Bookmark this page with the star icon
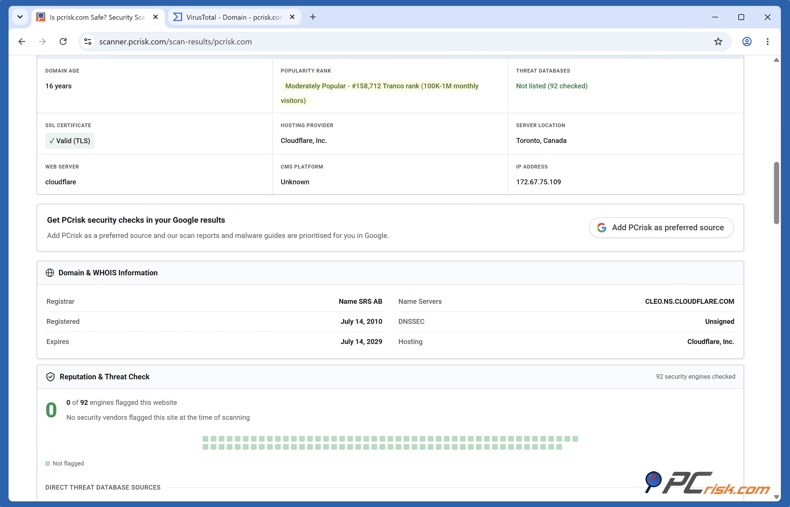This screenshot has height=507, width=790. (x=718, y=42)
